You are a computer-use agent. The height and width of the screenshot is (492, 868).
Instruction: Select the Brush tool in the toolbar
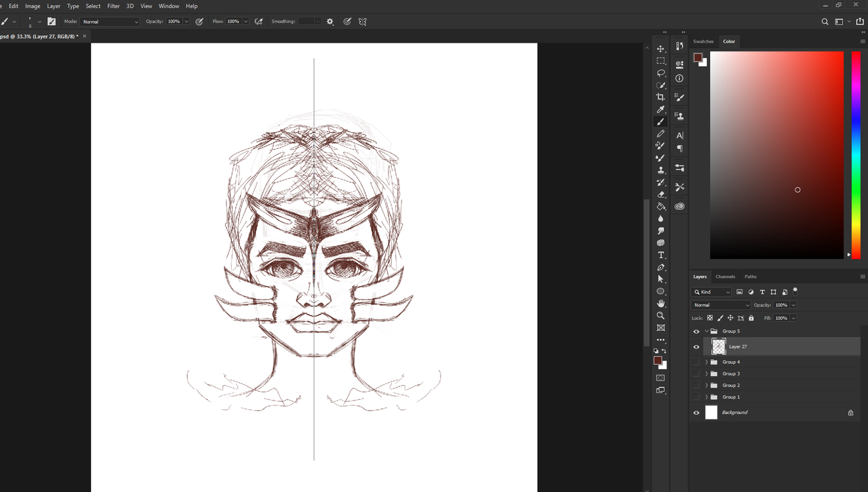click(x=660, y=121)
